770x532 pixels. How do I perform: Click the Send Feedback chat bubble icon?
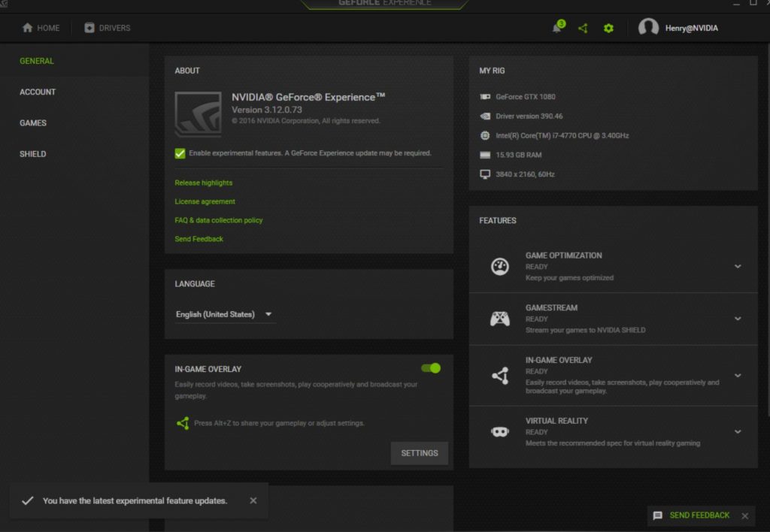(657, 515)
